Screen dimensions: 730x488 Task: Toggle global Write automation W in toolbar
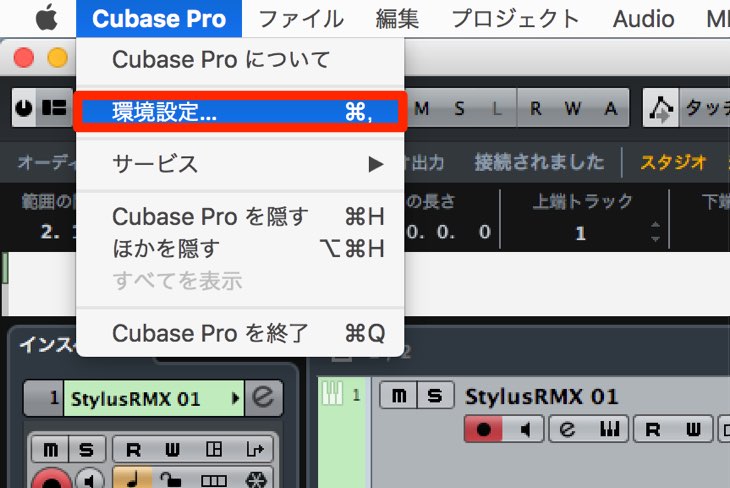(x=573, y=108)
